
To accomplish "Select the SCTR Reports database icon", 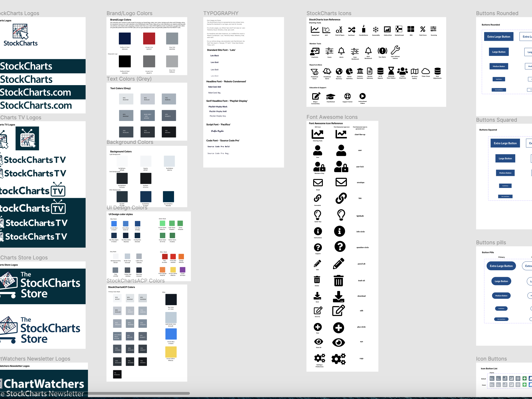I will [380, 71].
